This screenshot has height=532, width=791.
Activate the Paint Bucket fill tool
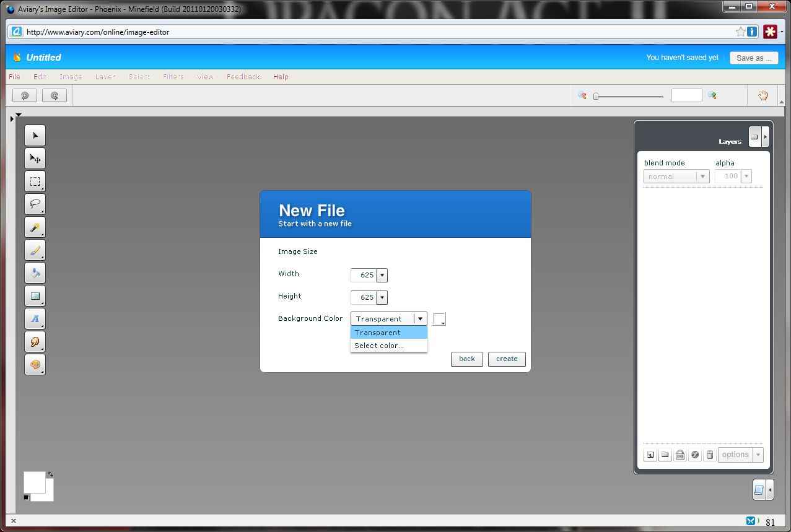click(35, 273)
